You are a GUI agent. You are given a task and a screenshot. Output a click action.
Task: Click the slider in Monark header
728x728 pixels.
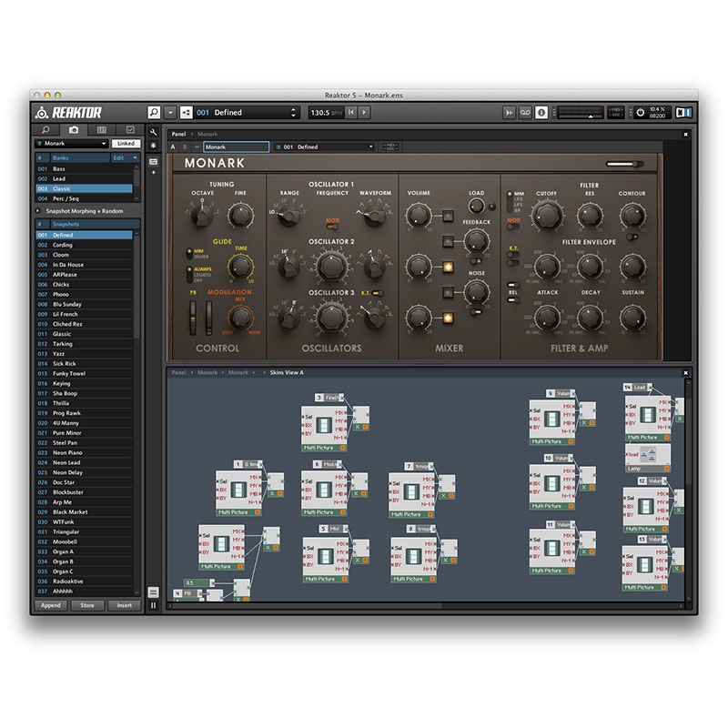624,165
